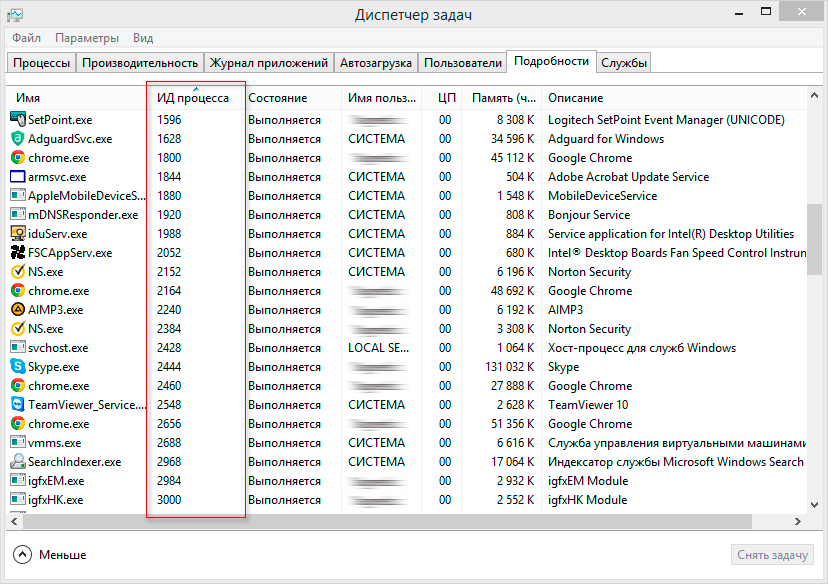Click PID value 2968
828x584 pixels.
tap(169, 461)
